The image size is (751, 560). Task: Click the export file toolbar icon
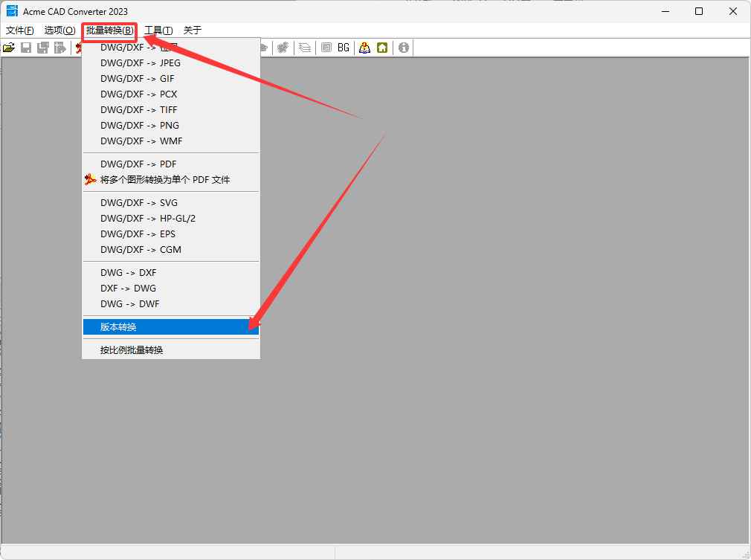click(x=59, y=48)
